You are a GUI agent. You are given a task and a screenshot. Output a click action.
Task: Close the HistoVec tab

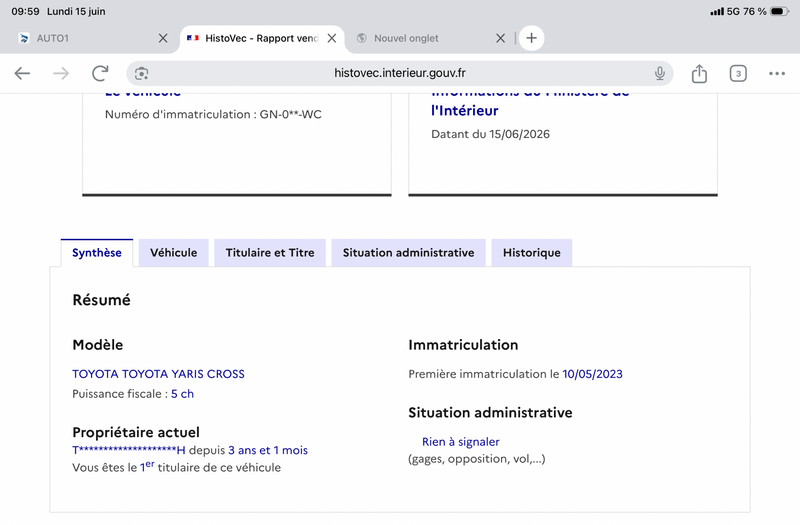(x=332, y=38)
